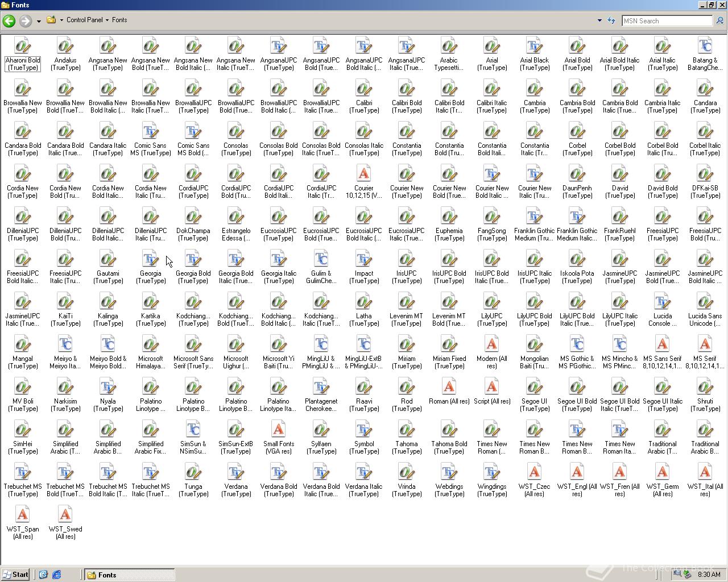728x582 pixels.
Task: Select the Batang & BatangChe font icon
Action: tap(705, 45)
